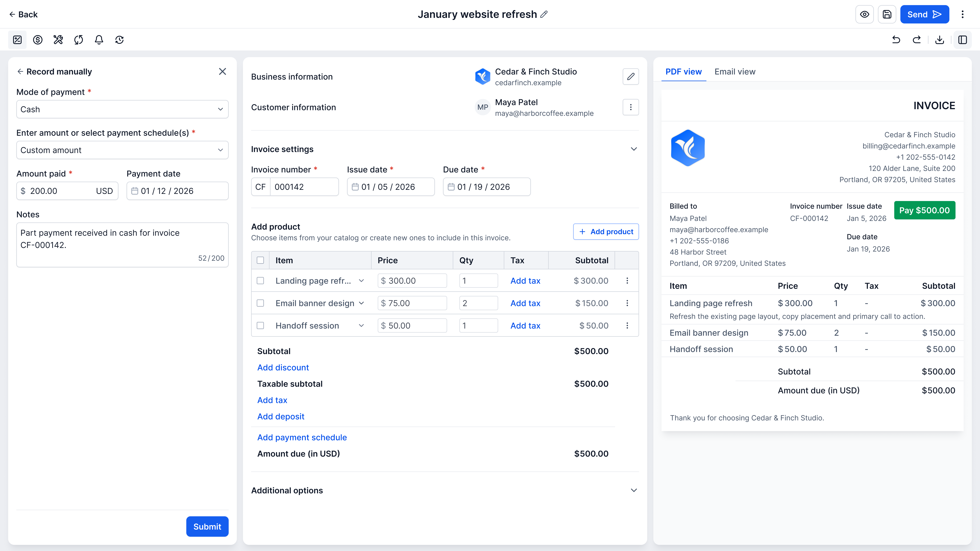
Task: Open customer information three-dot menu
Action: tap(631, 107)
